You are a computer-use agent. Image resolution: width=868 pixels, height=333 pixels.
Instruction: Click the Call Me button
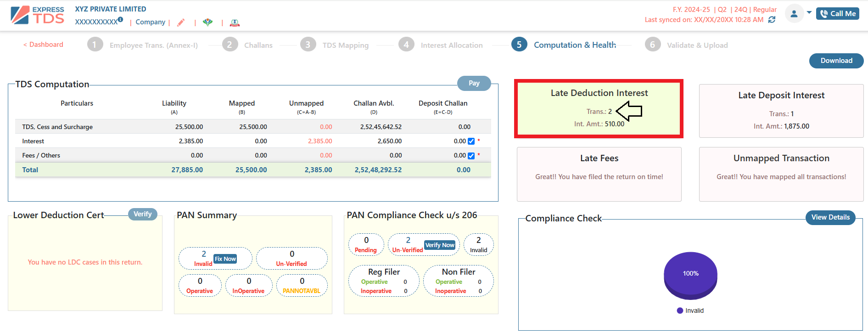click(x=838, y=13)
